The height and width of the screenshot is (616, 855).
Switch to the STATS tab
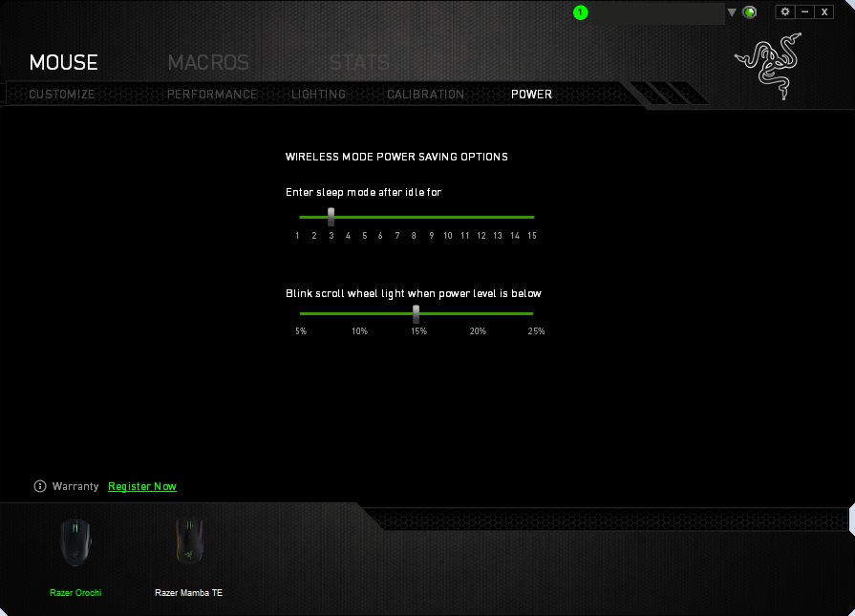(x=359, y=63)
